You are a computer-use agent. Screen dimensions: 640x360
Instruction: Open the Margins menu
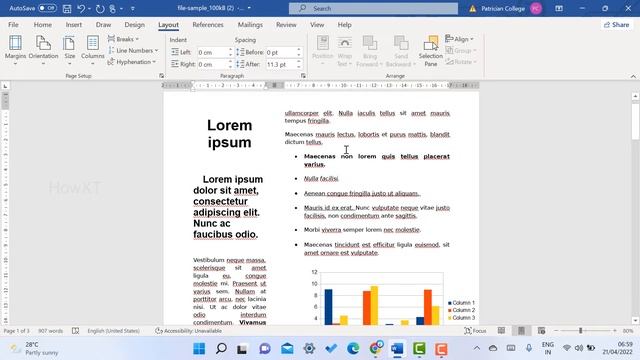[15, 50]
